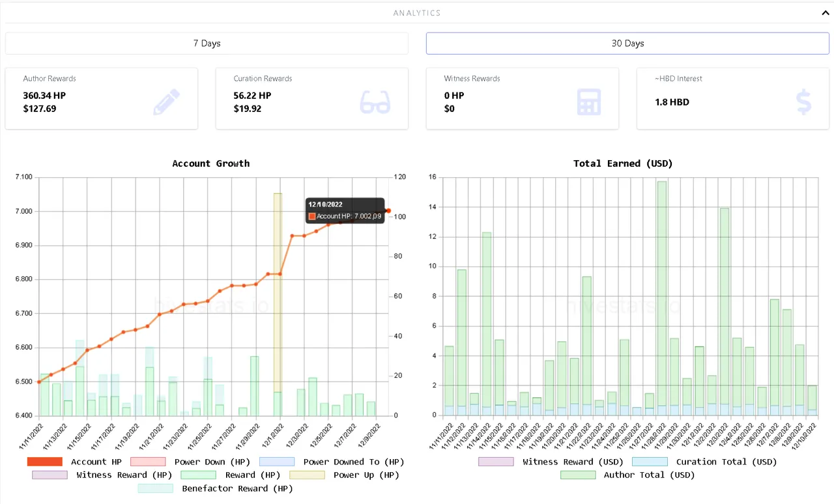Viewport: 834px width, 504px height.
Task: Toggle the Author Total (USD) legend swatch
Action: tap(578, 475)
